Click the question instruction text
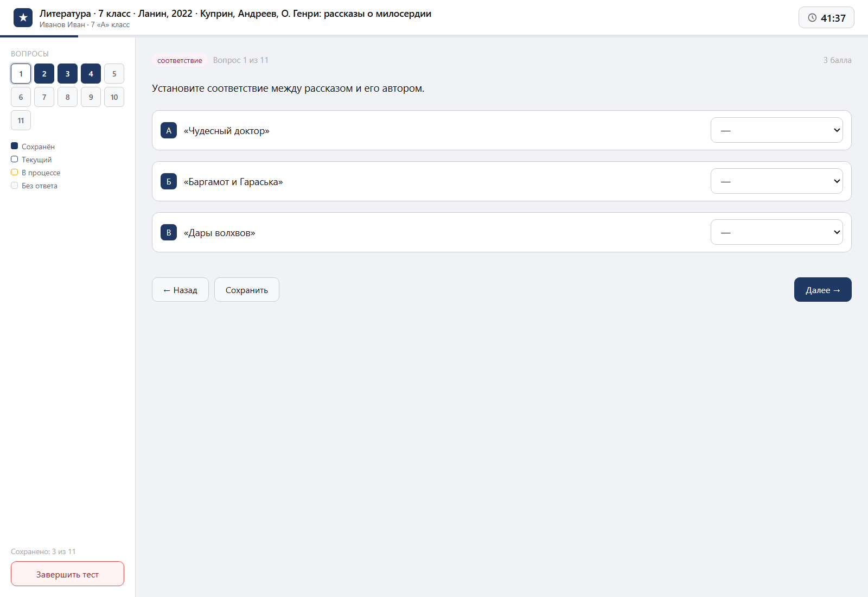Image resolution: width=868 pixels, height=597 pixels. coord(288,88)
